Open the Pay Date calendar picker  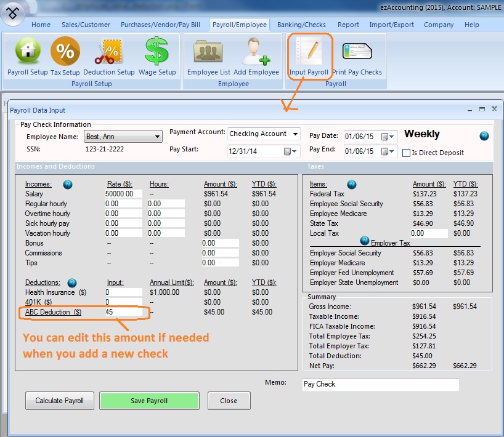tap(388, 137)
